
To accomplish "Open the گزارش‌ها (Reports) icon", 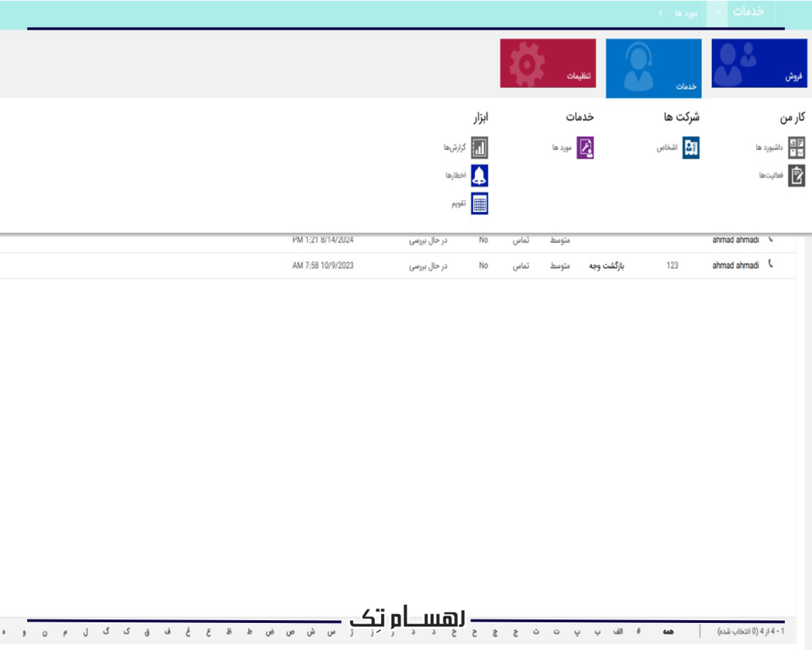I will pos(479,148).
